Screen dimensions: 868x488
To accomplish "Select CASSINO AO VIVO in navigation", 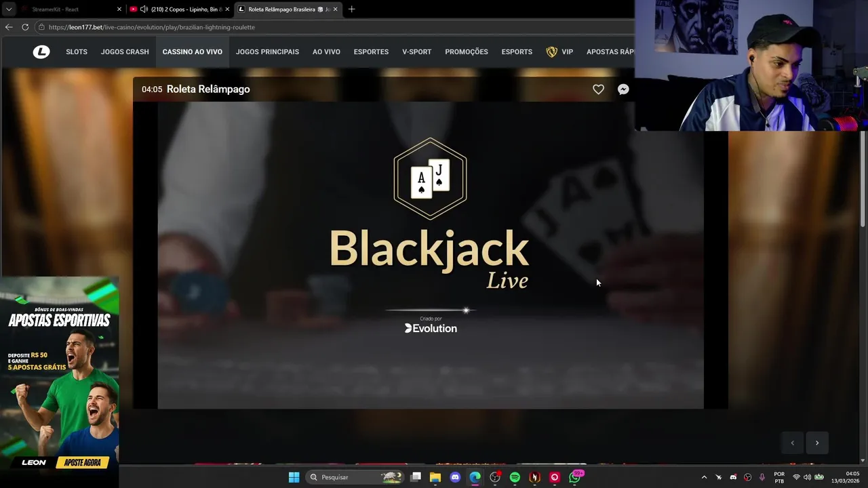I will tap(193, 52).
